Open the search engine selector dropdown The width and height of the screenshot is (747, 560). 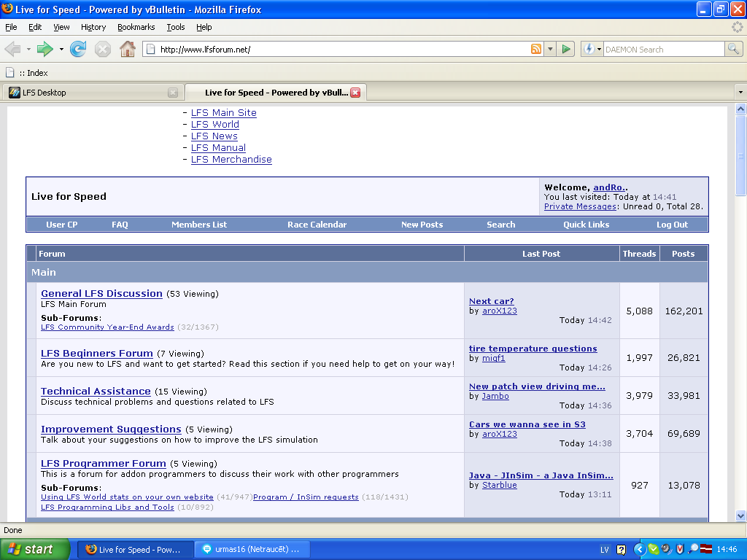tap(599, 49)
